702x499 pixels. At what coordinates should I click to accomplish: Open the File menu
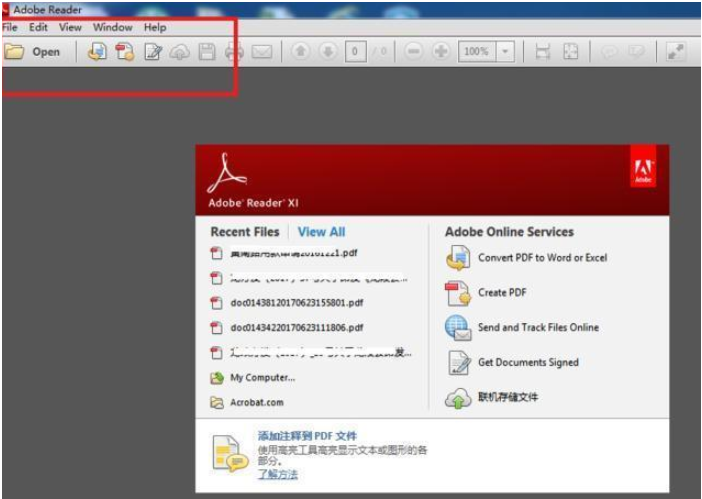(10, 27)
